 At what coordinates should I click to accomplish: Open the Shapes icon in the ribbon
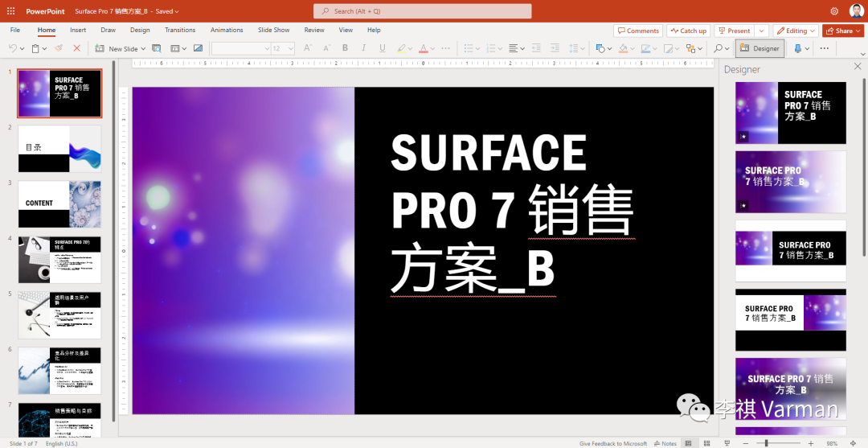click(600, 49)
